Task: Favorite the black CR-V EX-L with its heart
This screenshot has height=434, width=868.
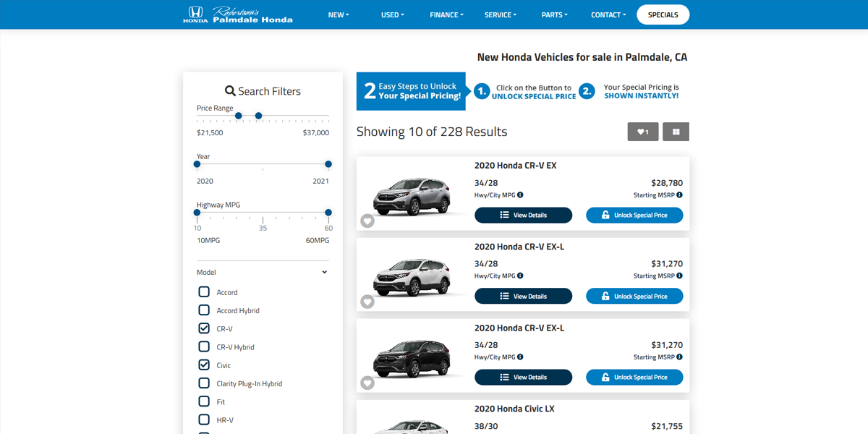Action: coord(367,383)
